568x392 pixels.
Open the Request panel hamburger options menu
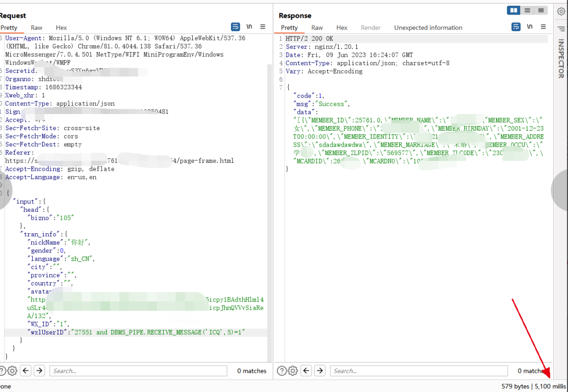263,27
